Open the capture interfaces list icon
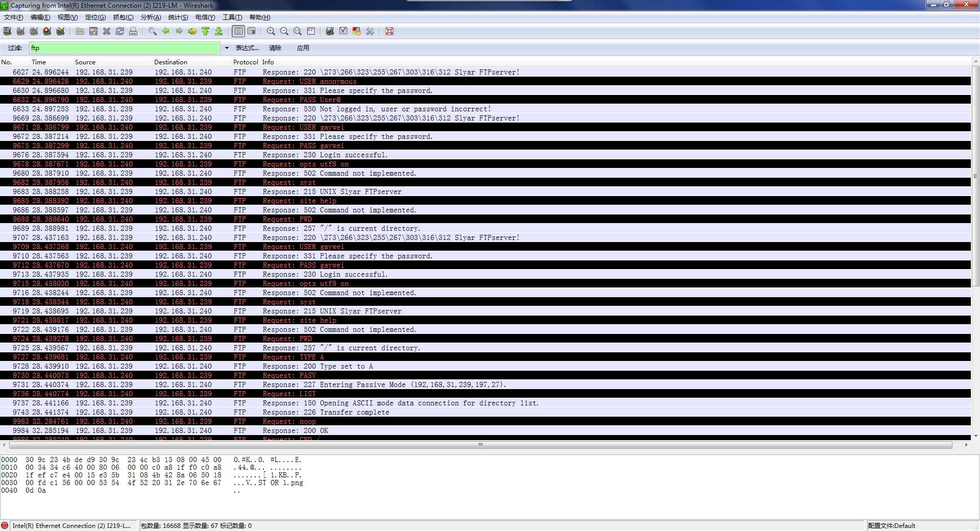The width and height of the screenshot is (980, 531). pyautogui.click(x=7, y=31)
